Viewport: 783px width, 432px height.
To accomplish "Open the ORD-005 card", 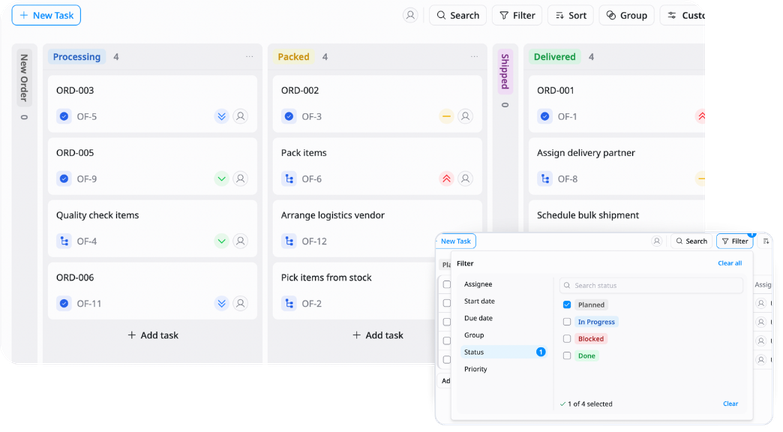I will 152,166.
